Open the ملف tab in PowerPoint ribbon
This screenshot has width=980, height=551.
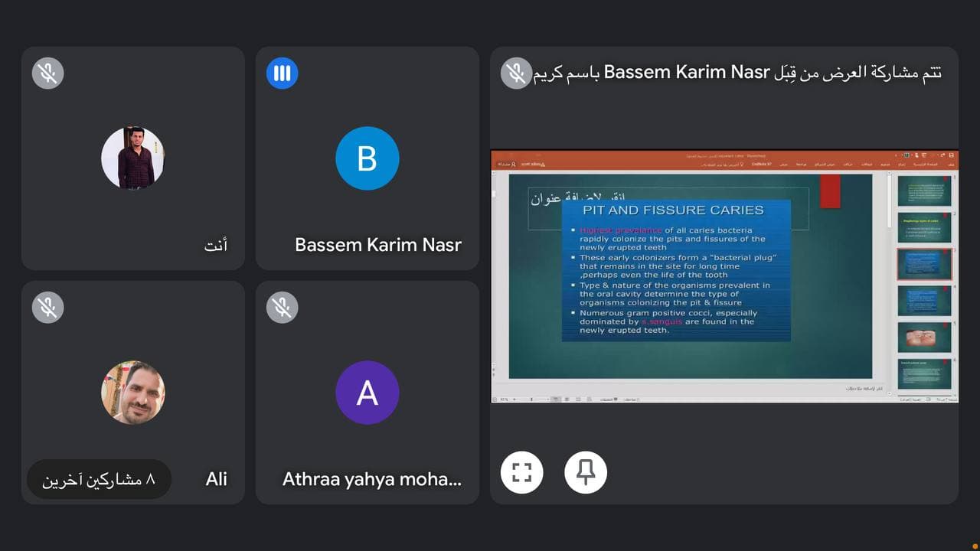[x=951, y=165]
